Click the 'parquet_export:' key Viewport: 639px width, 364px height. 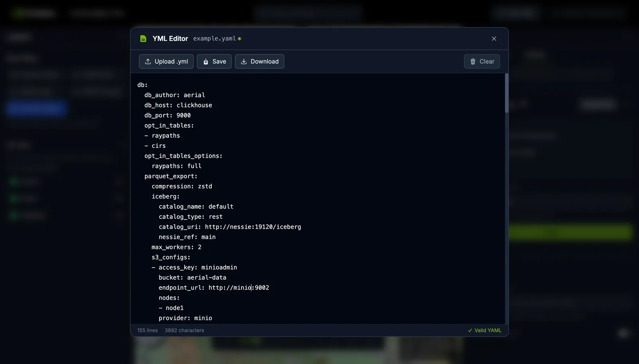pyautogui.click(x=171, y=176)
